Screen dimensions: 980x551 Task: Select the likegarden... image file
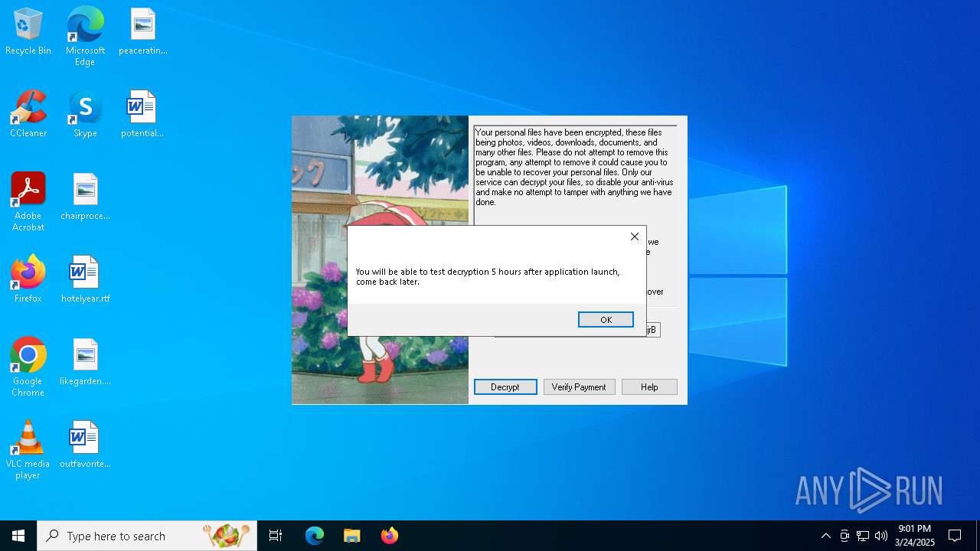pyautogui.click(x=85, y=362)
